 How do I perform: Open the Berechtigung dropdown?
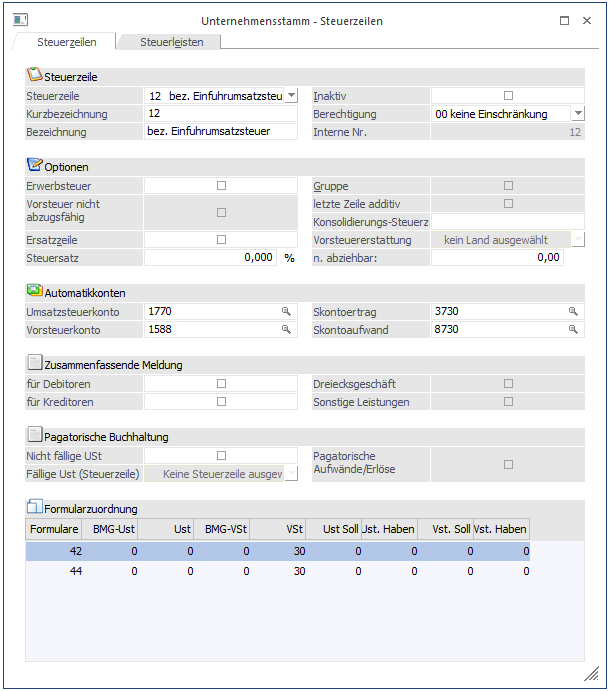coord(577,114)
